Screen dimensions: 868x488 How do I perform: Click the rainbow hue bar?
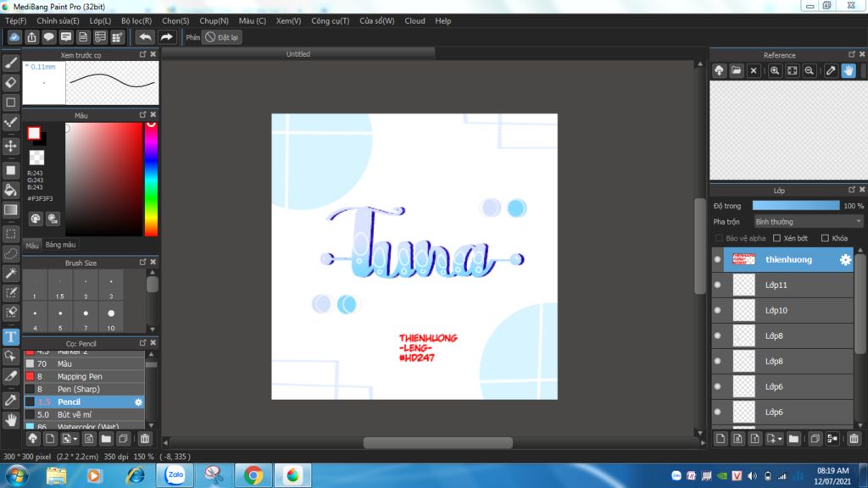pyautogui.click(x=151, y=179)
